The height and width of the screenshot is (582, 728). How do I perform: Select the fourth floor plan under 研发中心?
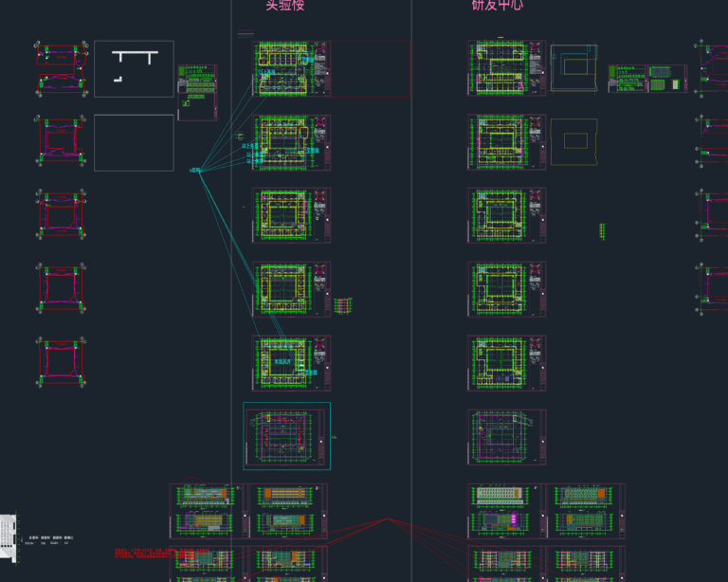click(506, 289)
